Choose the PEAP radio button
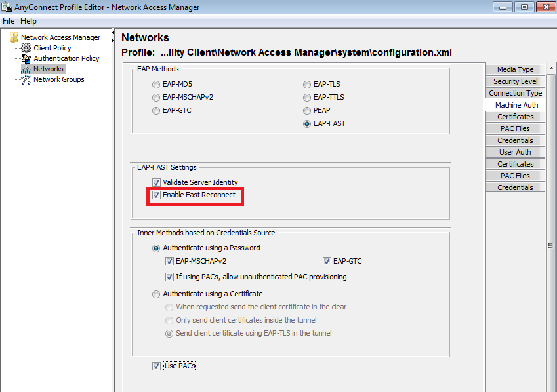 click(x=307, y=111)
